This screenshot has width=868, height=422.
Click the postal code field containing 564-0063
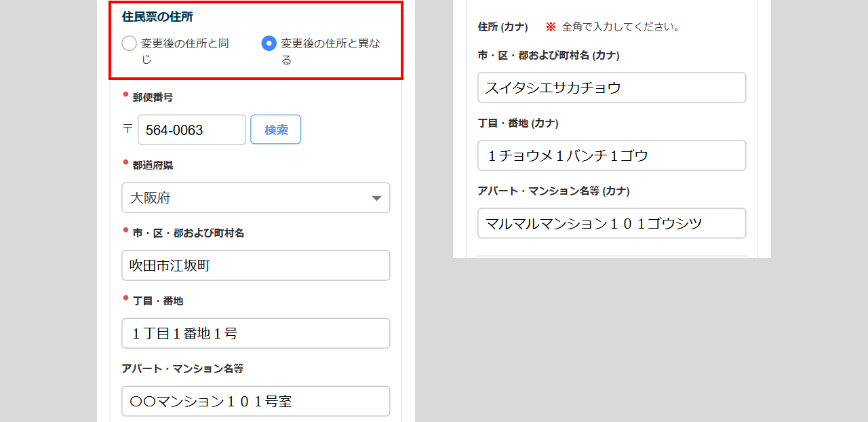click(192, 130)
